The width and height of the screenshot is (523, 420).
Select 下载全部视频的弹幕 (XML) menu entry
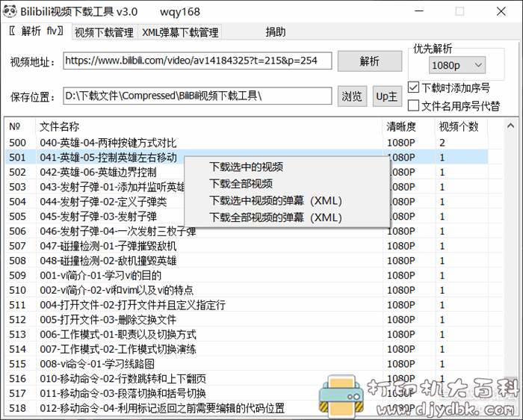(x=276, y=217)
